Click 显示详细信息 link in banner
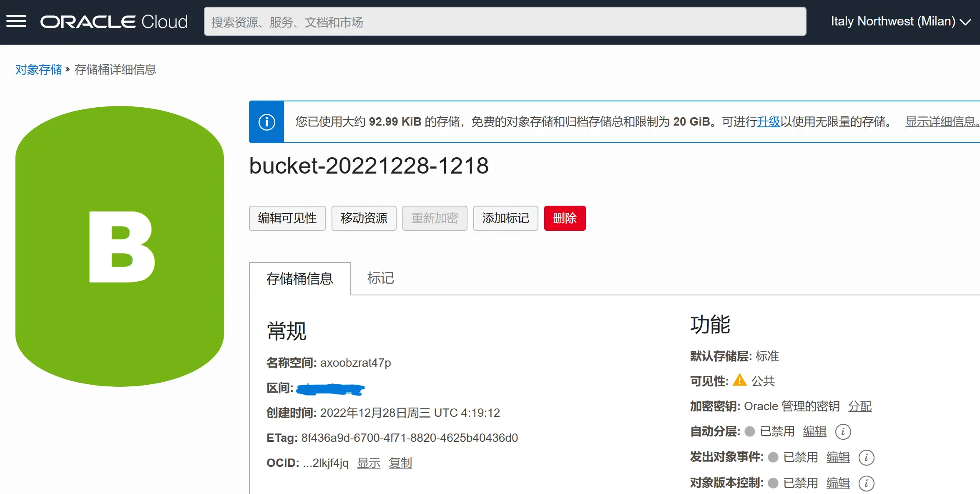Viewport: 980px width, 494px height. pos(942,121)
